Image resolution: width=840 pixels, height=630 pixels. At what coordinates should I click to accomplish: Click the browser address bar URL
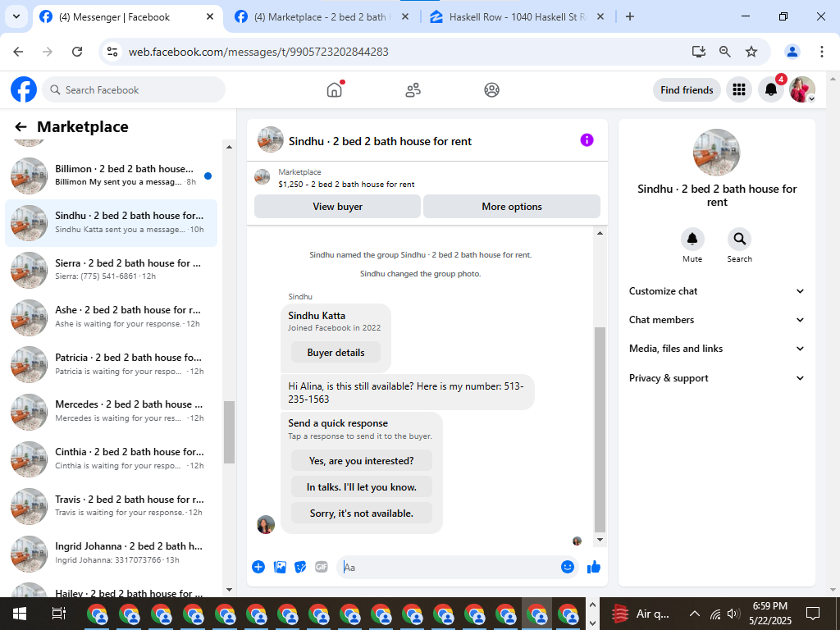258,52
